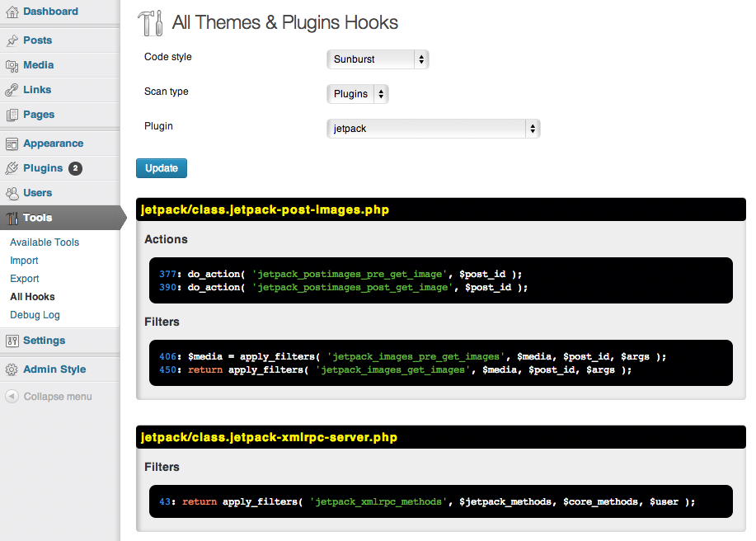Screen dimensions: 756x541
Task: Click the Links chain icon
Action: (x=12, y=90)
